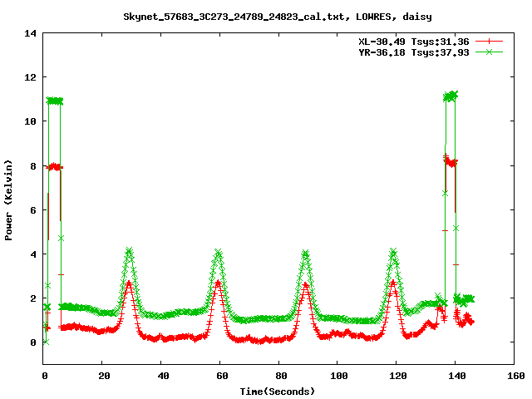
Task: Select the legend entry YR-36.18 Tsys:37.93
Action: pyautogui.click(x=414, y=52)
